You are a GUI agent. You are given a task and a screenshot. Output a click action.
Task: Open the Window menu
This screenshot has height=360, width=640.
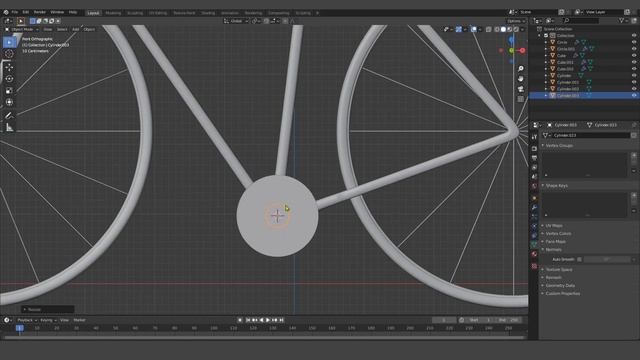pyautogui.click(x=57, y=12)
